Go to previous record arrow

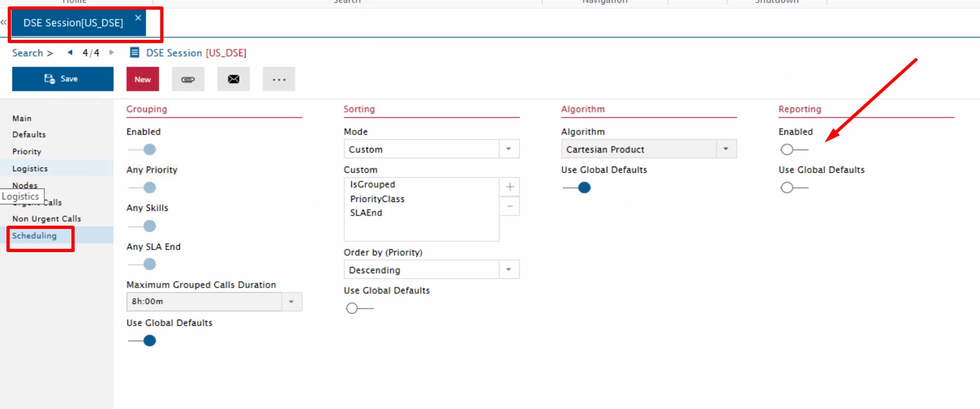(70, 53)
